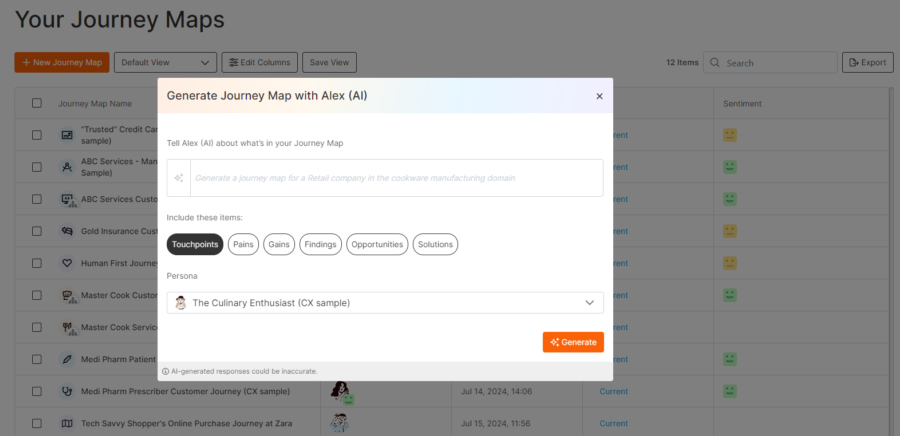Viewport: 900px width, 436px height.
Task: Click the Sentiment column header
Action: (742, 103)
